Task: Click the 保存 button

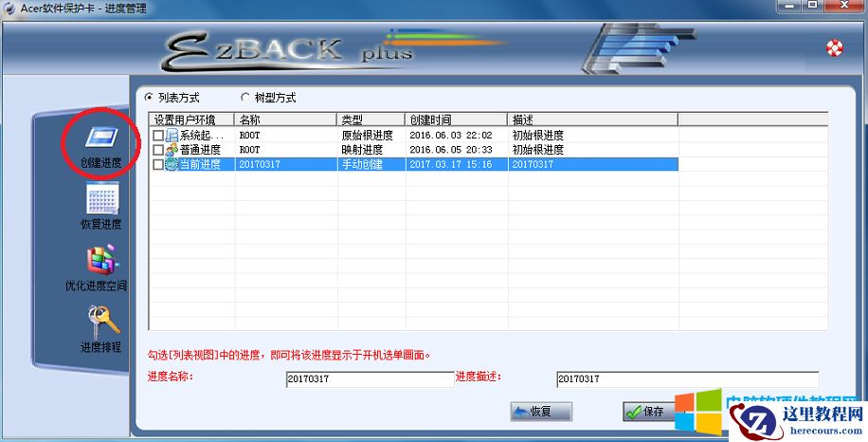Action: [x=651, y=412]
